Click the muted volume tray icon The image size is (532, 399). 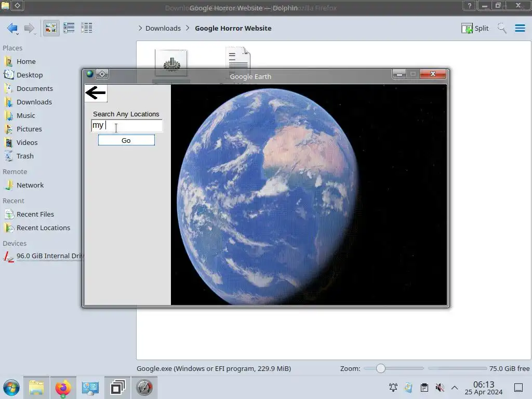click(x=440, y=388)
